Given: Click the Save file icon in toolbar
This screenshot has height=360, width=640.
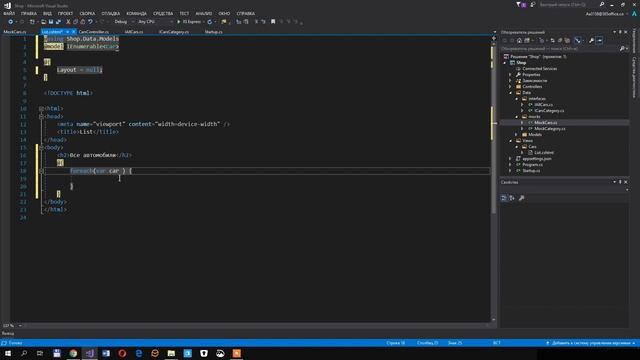Looking at the screenshot, I should (51, 22).
